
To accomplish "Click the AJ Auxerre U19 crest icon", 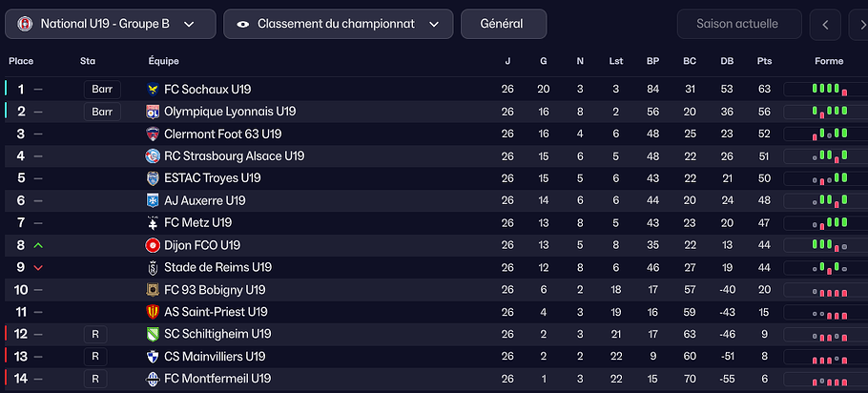I will coord(153,201).
